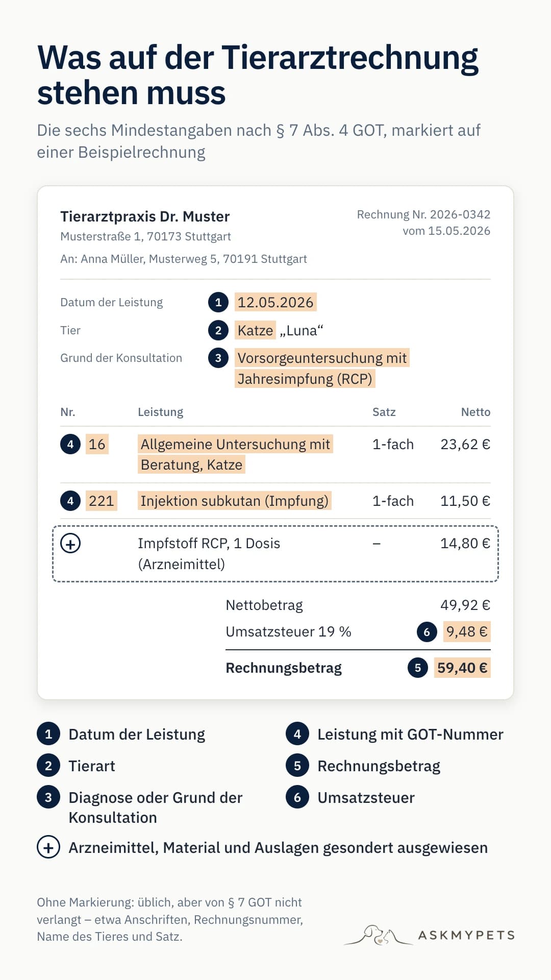This screenshot has width=551, height=980.
Task: Click the number 4 badge beside GOT number 221
Action: (70, 501)
